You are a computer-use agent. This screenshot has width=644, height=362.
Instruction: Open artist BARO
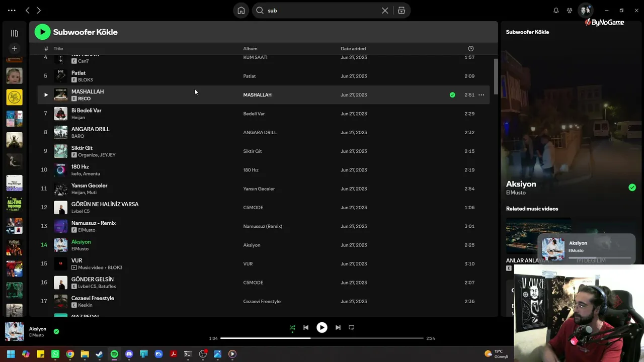tap(77, 136)
